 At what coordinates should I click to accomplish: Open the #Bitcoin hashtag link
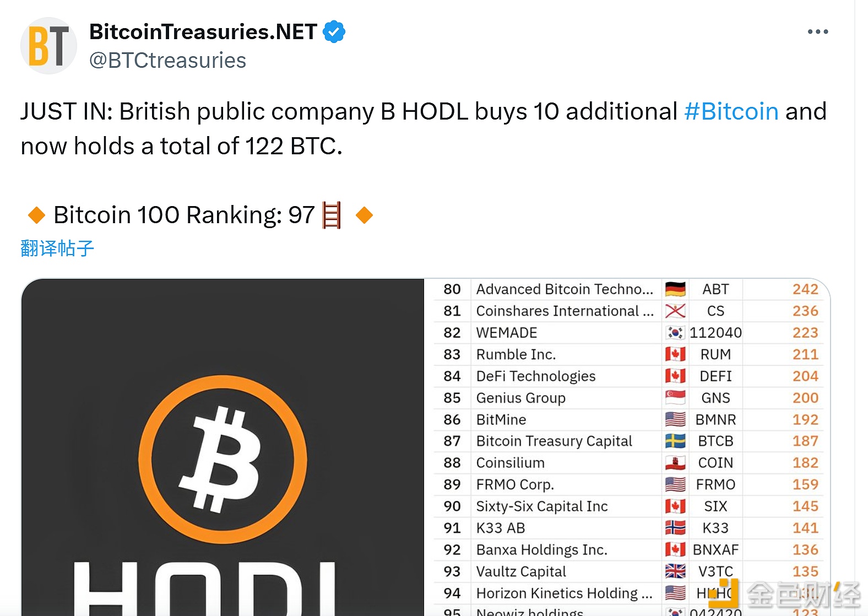click(731, 111)
